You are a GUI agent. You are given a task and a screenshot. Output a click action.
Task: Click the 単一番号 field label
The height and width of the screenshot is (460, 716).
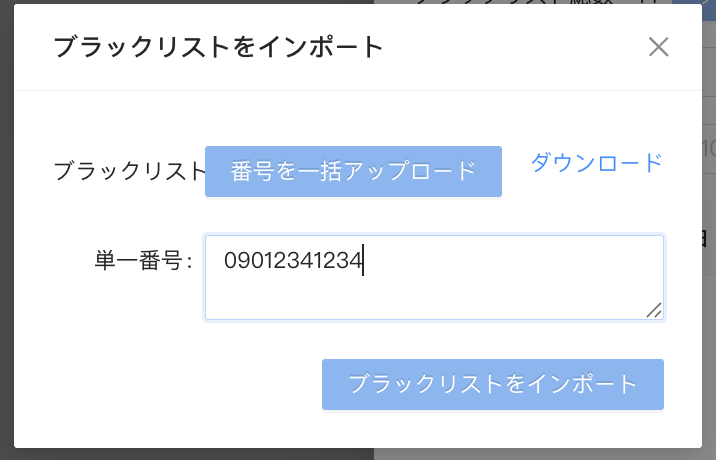coord(139,262)
